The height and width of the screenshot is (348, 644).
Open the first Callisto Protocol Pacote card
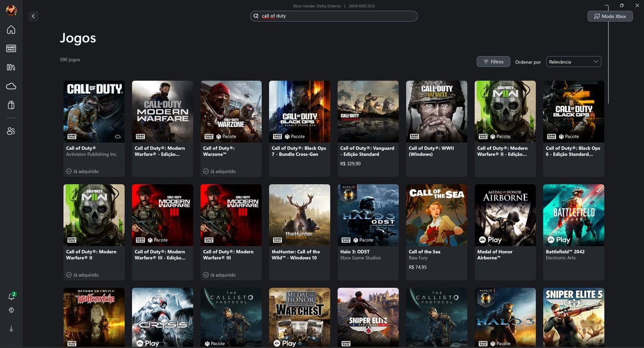(231, 318)
